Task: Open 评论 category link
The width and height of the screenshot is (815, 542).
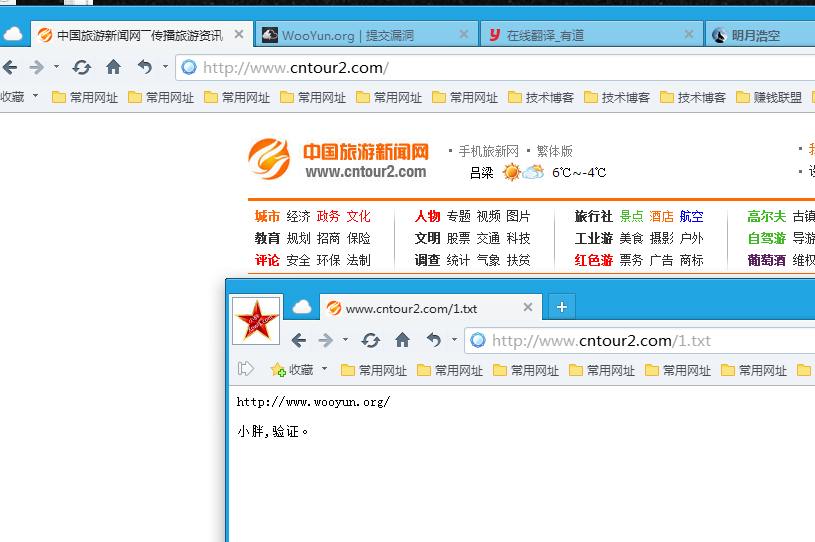Action: 267,260
